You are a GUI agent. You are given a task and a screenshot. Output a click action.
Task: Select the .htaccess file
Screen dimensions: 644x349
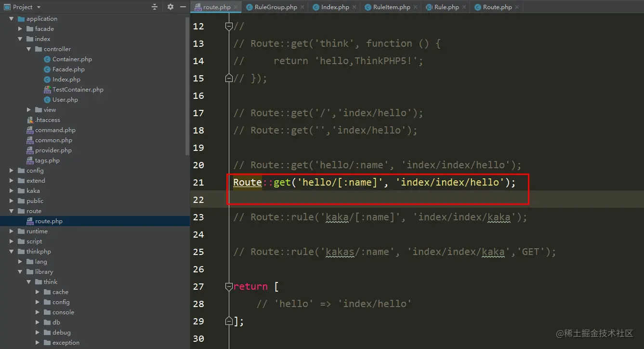[x=47, y=120]
